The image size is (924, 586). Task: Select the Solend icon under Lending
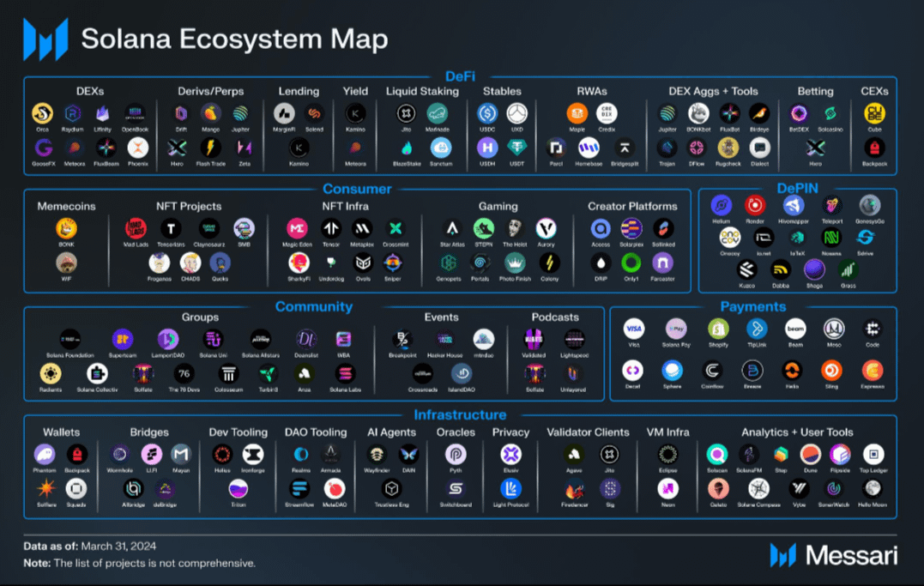314,113
